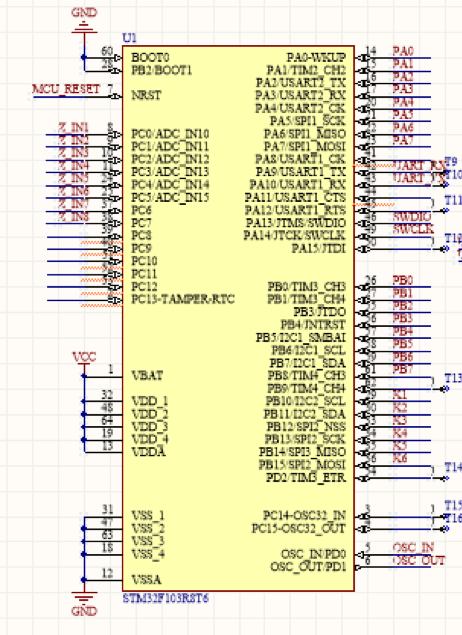
Task: Click the VSS_1 pin name
Action: point(148,516)
